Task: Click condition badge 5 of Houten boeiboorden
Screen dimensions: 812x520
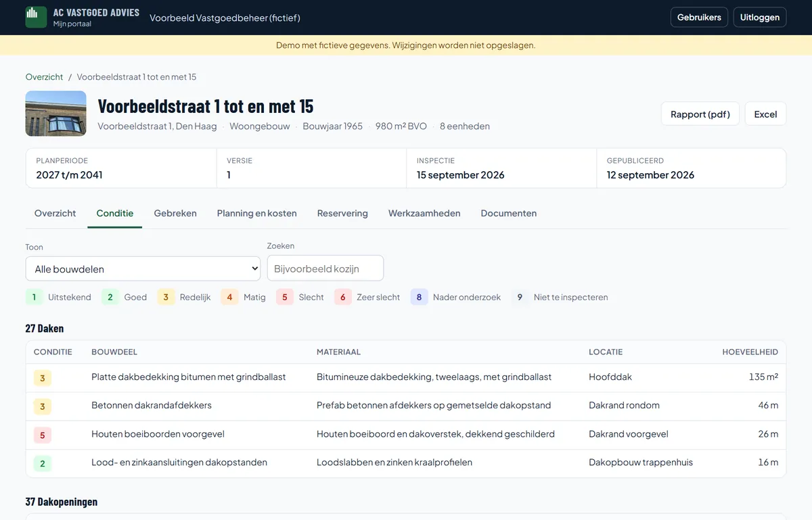Action: tap(43, 435)
